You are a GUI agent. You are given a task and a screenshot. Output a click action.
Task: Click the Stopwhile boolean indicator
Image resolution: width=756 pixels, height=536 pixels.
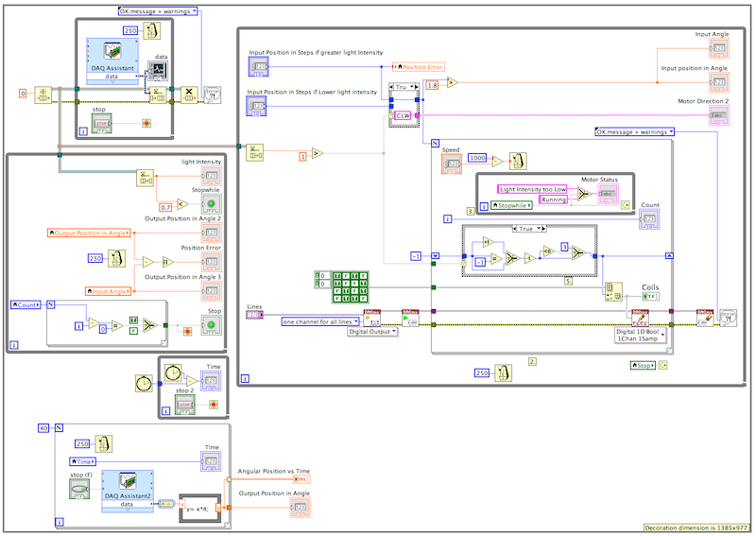211,204
